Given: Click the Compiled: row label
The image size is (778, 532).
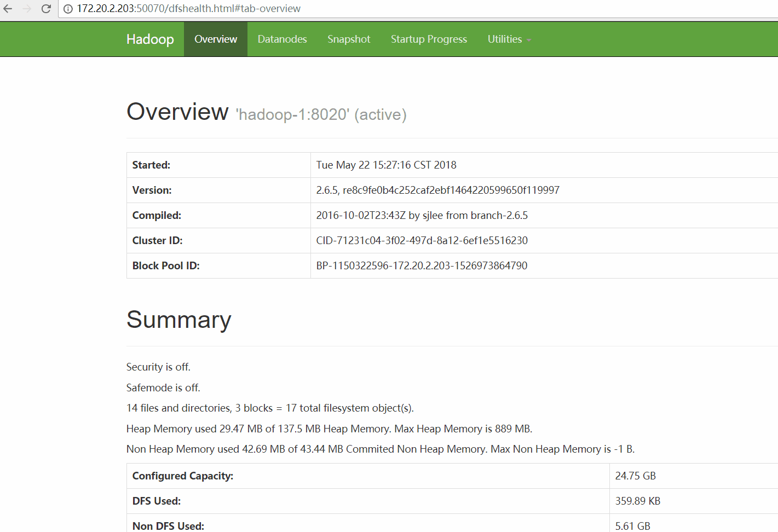Looking at the screenshot, I should [157, 215].
